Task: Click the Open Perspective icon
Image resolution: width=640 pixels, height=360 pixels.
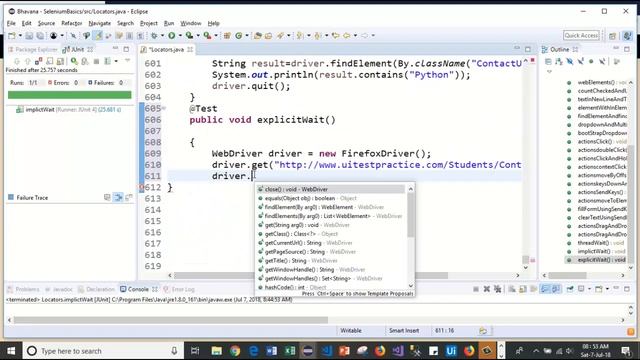Action: click(612, 36)
